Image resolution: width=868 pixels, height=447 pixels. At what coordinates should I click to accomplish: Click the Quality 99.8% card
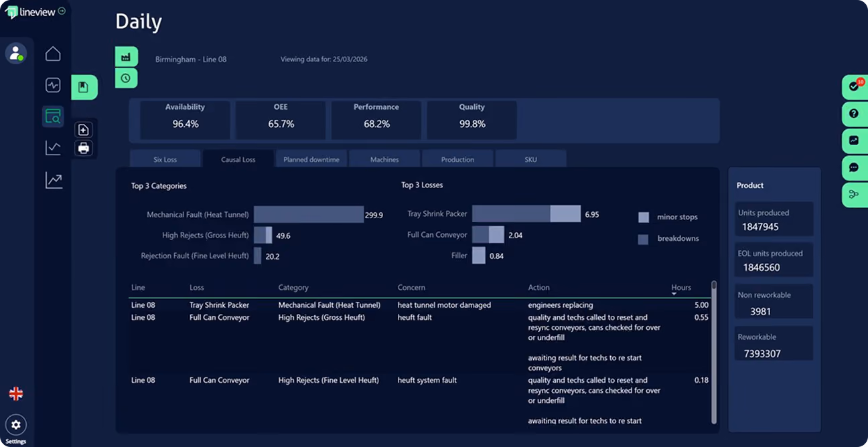pos(472,120)
